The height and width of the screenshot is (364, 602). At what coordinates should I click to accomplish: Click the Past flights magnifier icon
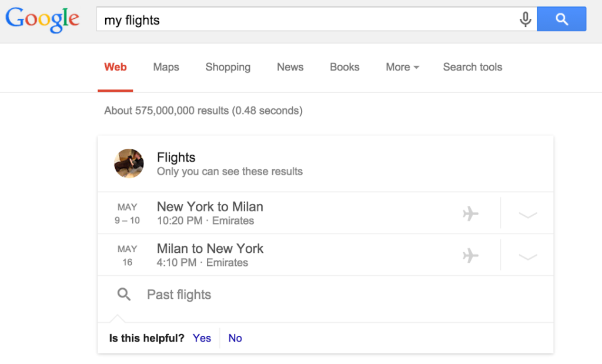point(123,295)
